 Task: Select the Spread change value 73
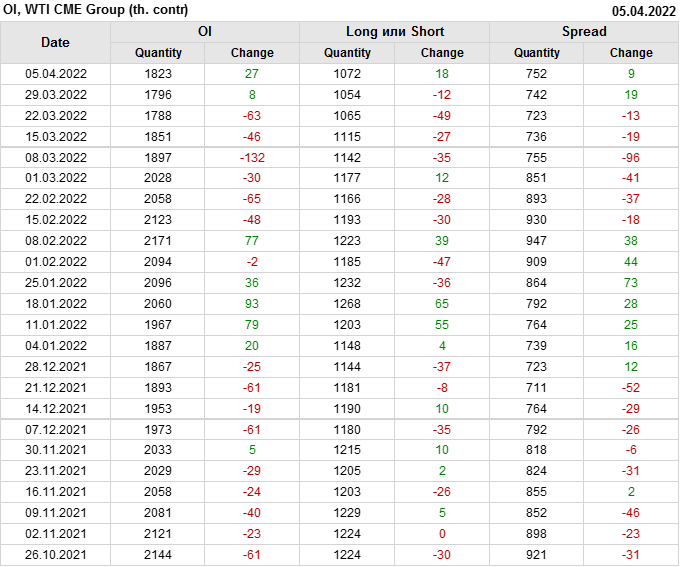(631, 283)
